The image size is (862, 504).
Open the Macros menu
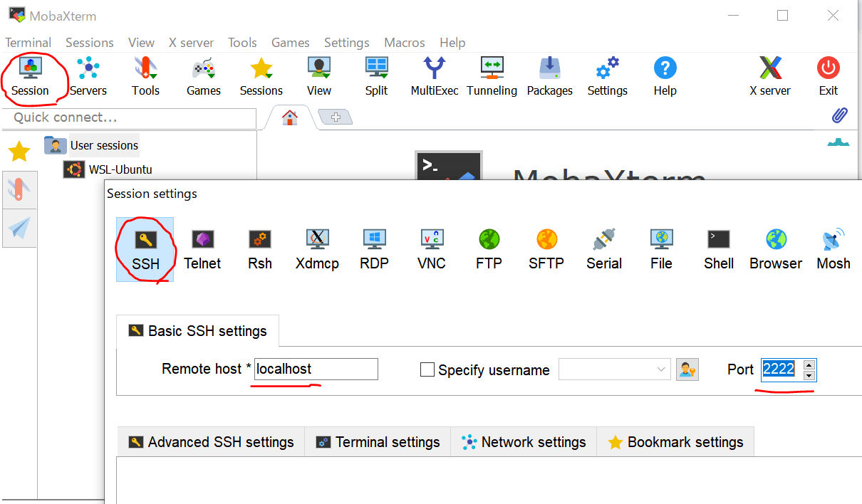pyautogui.click(x=405, y=43)
